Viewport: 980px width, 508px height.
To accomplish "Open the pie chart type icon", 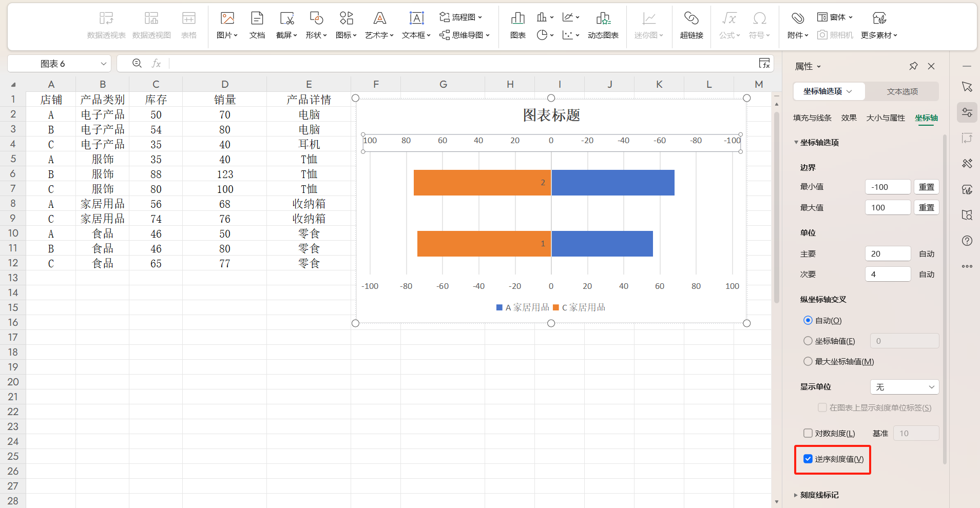I will (542, 35).
